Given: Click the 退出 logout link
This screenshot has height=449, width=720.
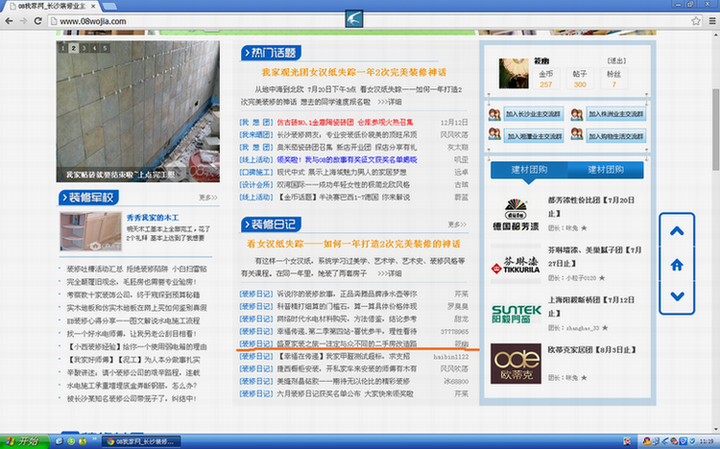Looking at the screenshot, I should pos(616,61).
